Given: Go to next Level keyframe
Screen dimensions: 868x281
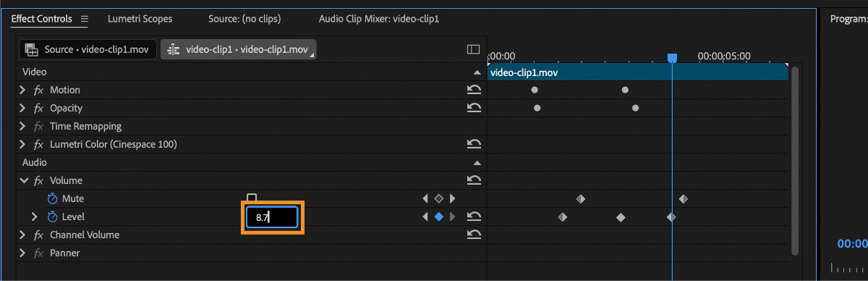Looking at the screenshot, I should point(452,217).
